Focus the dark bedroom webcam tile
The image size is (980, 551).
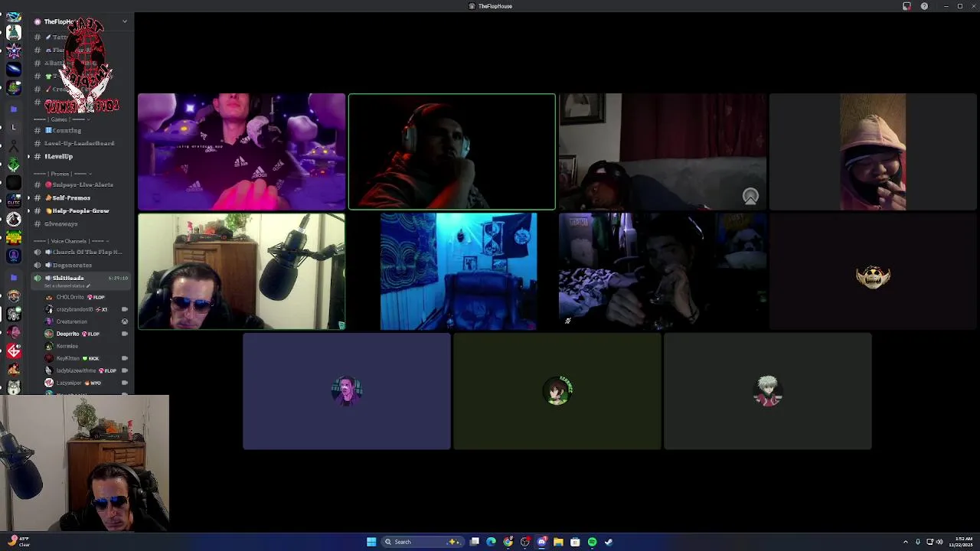coord(662,272)
